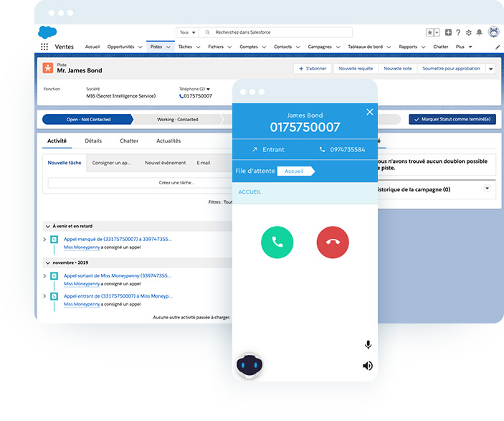The width and height of the screenshot is (504, 421).
Task: Decline the call with red hang-up button
Action: [x=333, y=242]
